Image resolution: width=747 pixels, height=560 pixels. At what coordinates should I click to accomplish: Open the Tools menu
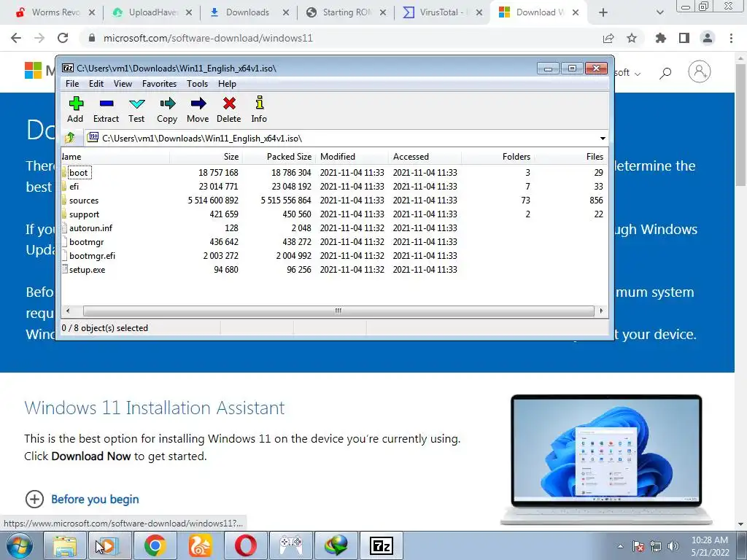pyautogui.click(x=197, y=84)
